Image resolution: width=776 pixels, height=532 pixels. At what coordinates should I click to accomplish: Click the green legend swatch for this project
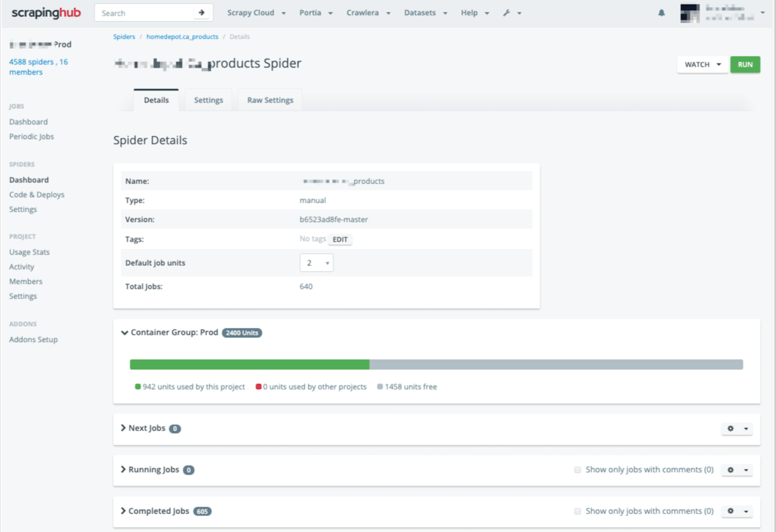coord(138,387)
